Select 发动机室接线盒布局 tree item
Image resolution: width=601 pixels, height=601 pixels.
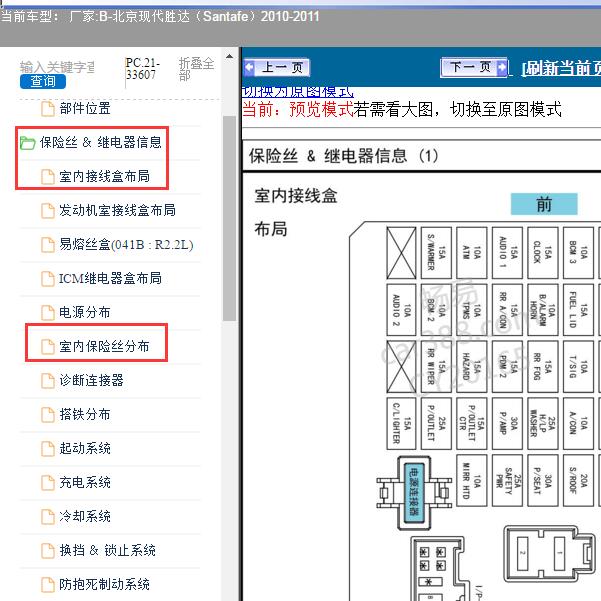click(117, 210)
